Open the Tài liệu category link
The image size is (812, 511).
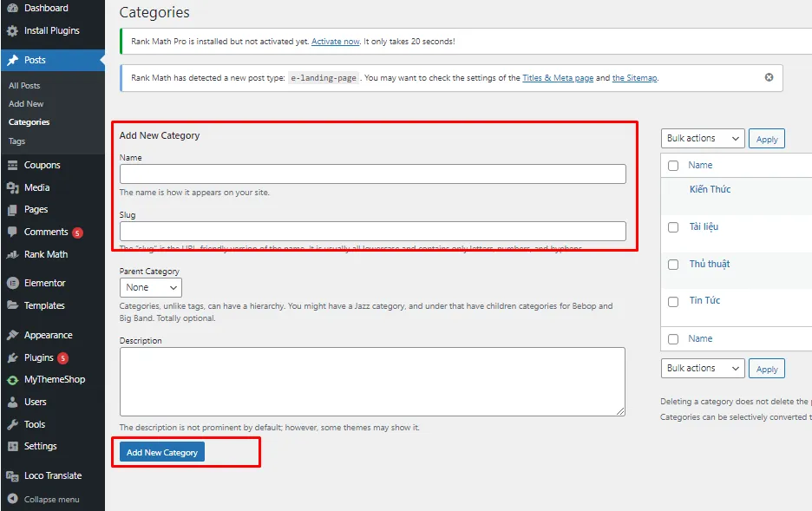[x=704, y=226]
